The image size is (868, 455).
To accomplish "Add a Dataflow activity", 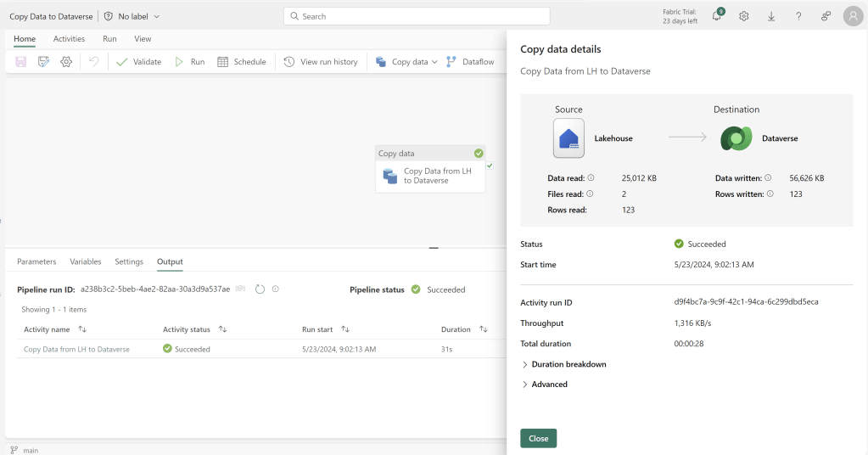I will 470,62.
